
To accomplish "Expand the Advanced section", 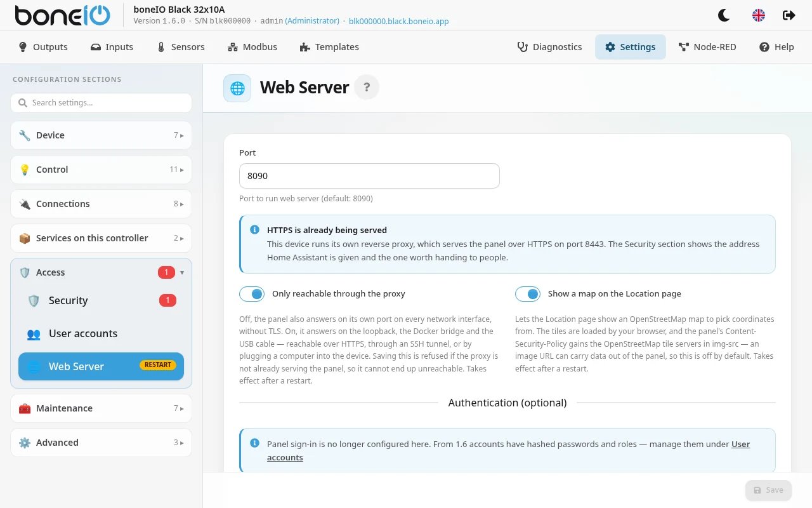I will point(101,443).
